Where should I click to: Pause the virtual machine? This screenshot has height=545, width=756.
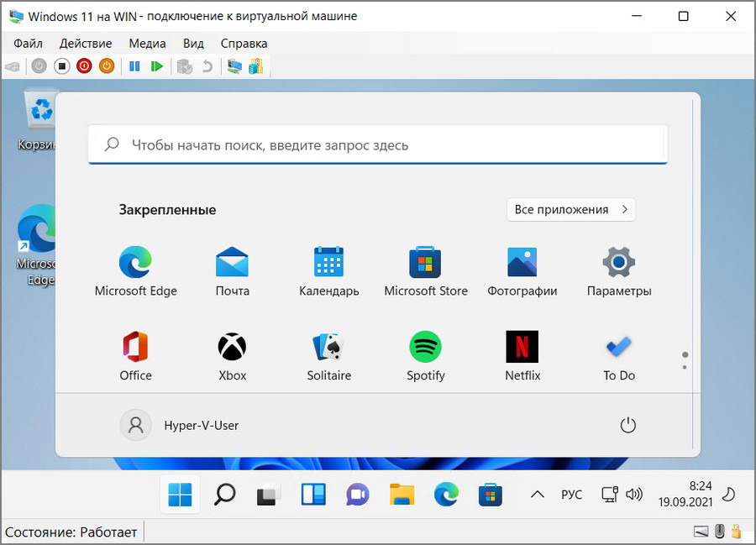click(134, 66)
